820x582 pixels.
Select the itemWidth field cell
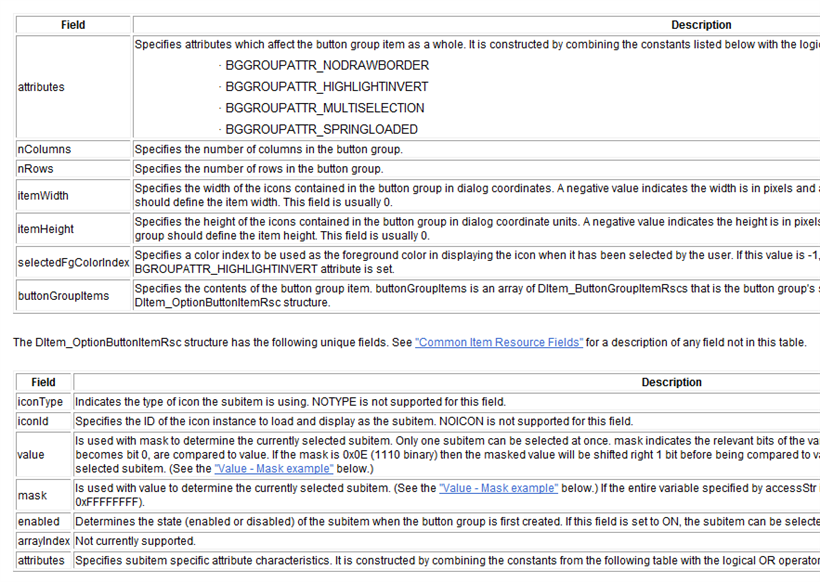73,196
